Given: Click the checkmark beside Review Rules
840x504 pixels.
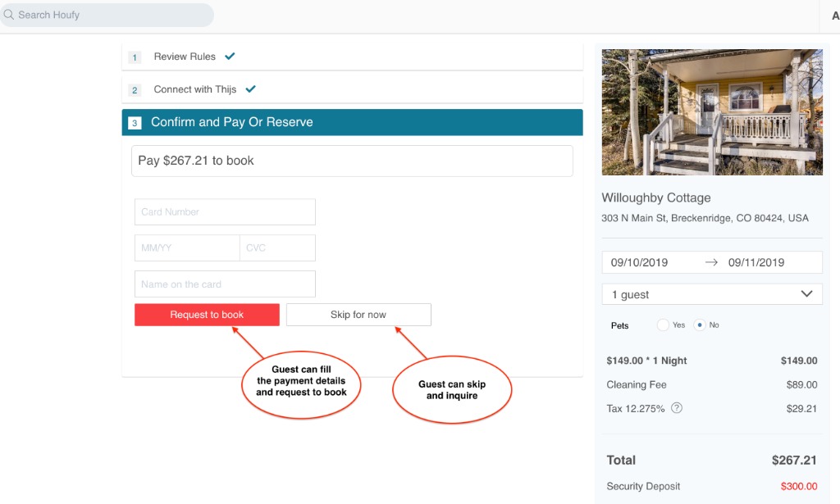Looking at the screenshot, I should pyautogui.click(x=229, y=57).
